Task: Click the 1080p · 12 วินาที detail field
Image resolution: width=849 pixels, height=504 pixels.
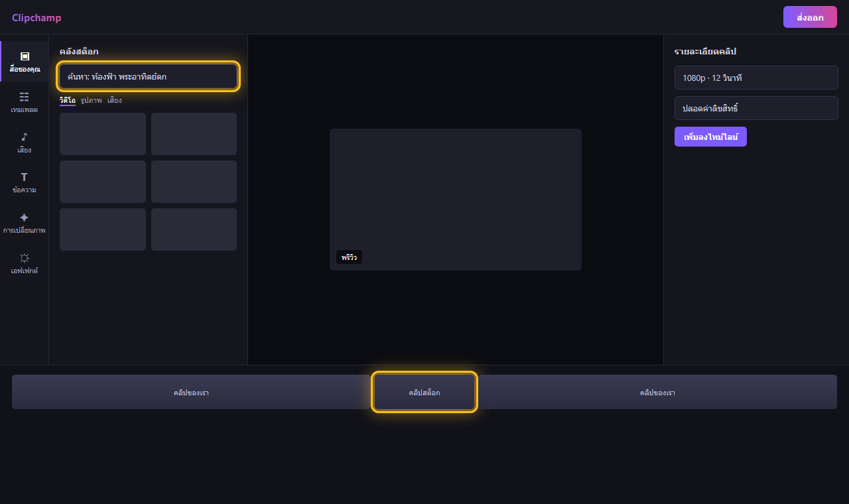Action: [x=756, y=78]
